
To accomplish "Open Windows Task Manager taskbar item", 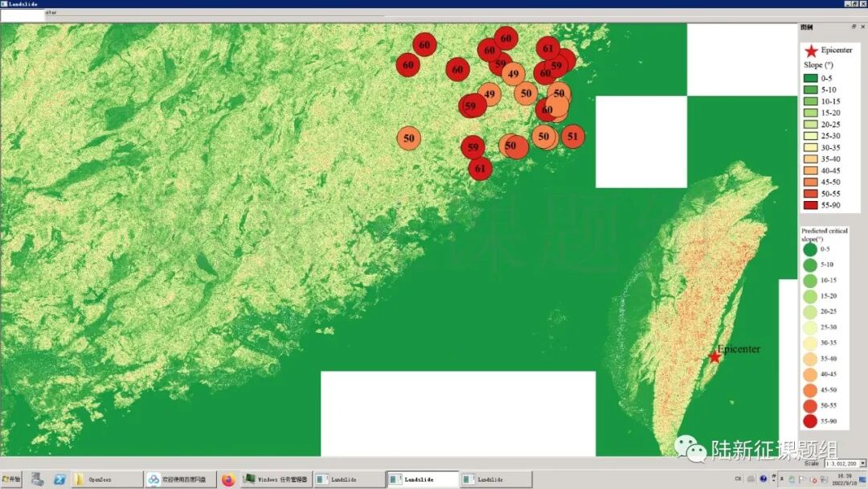I will [276, 479].
